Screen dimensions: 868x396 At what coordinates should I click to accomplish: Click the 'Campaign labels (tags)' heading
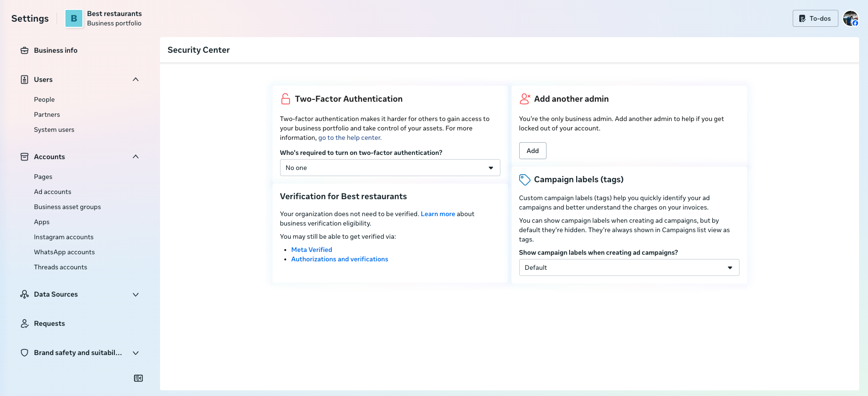coord(579,179)
